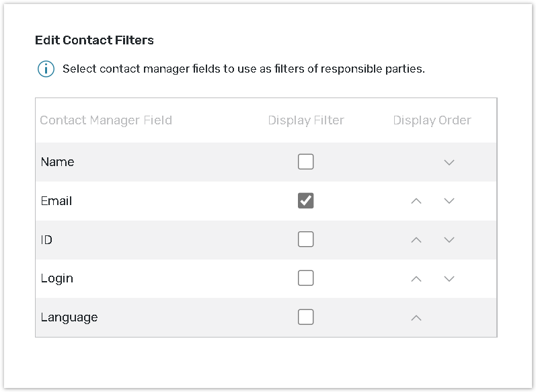
Task: Select the Language row label
Action: [69, 317]
